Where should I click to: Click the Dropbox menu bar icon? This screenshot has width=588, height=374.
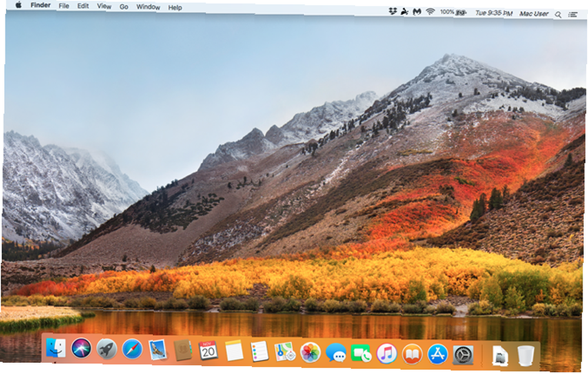(x=393, y=11)
